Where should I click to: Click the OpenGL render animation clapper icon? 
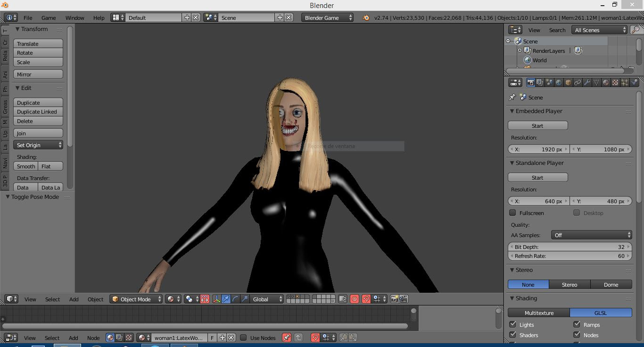pos(404,299)
